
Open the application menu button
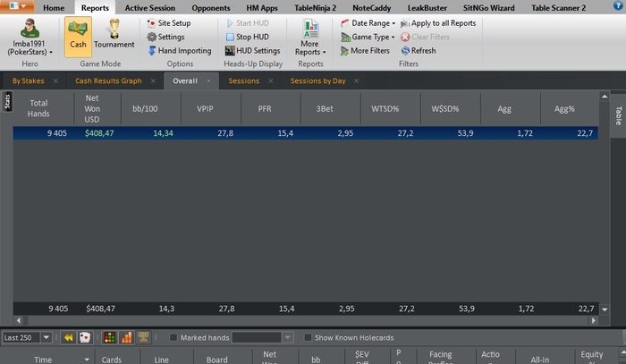(x=17, y=6)
